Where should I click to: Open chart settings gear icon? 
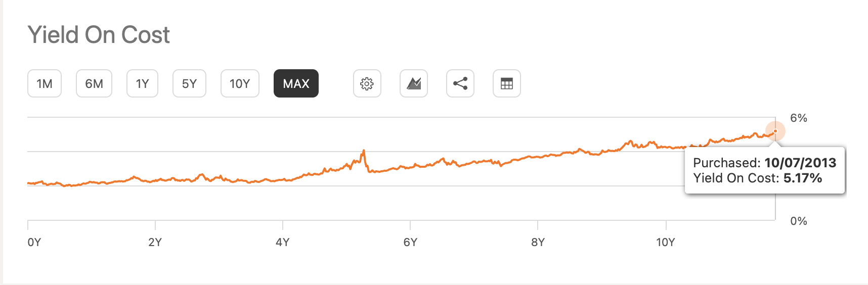pyautogui.click(x=367, y=83)
